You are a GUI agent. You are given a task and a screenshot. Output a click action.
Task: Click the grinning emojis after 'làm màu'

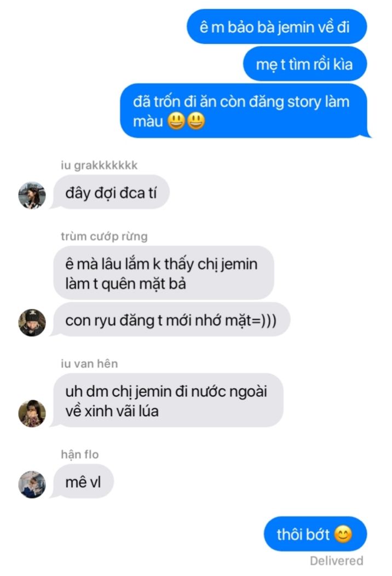[x=186, y=121]
